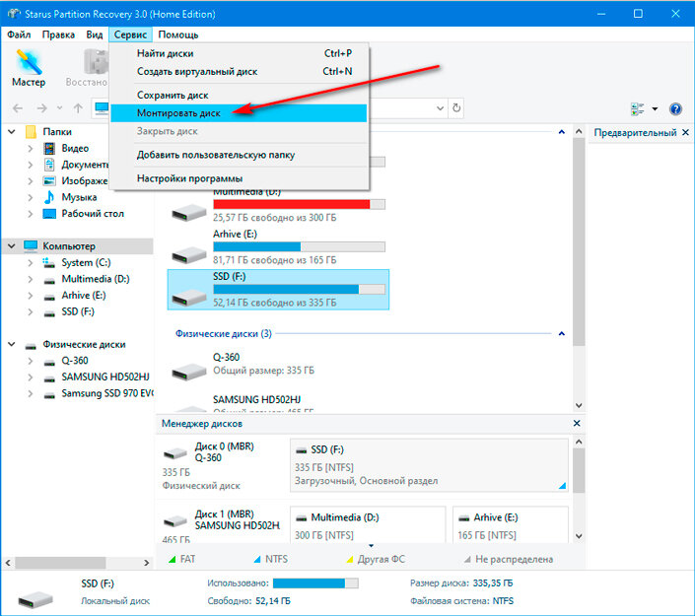Open the Файл menu
Screen dimensions: 695x616
coord(19,34)
